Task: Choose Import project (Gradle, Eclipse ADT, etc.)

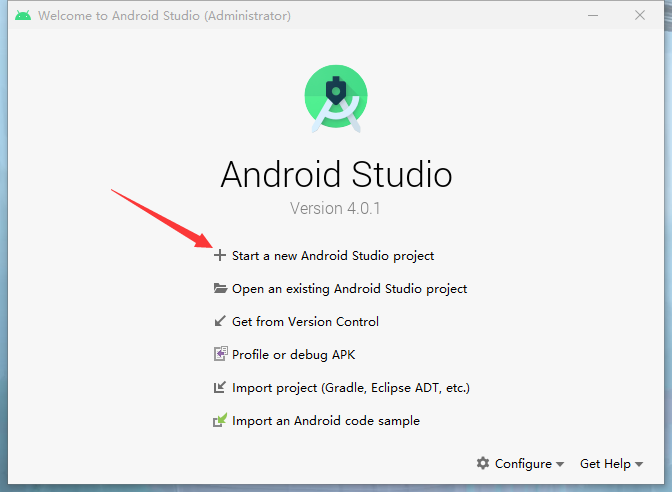Action: 351,388
